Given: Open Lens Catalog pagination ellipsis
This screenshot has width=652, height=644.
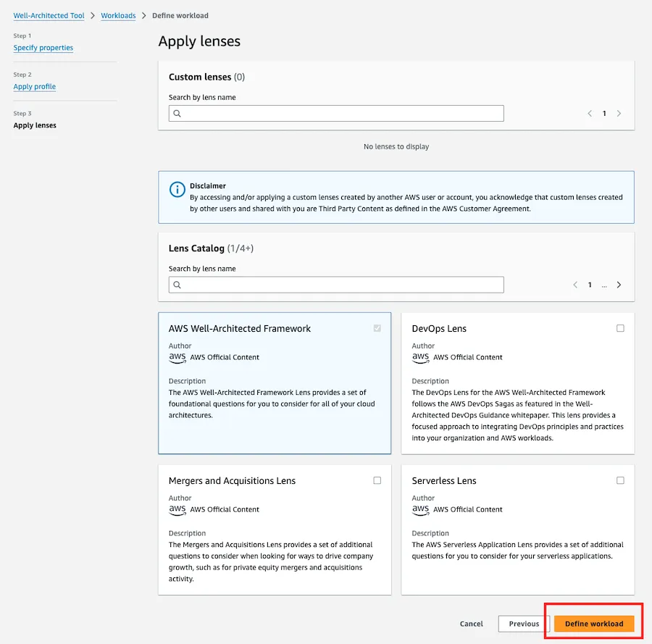Looking at the screenshot, I should click(x=604, y=285).
